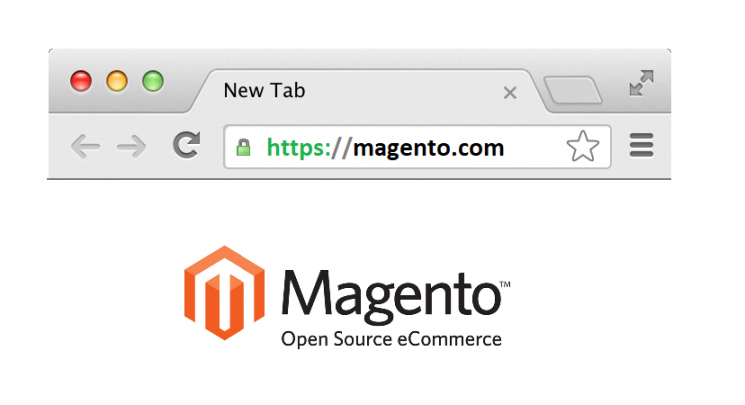Zoom window with the green button
745x405 pixels.
coord(153,81)
